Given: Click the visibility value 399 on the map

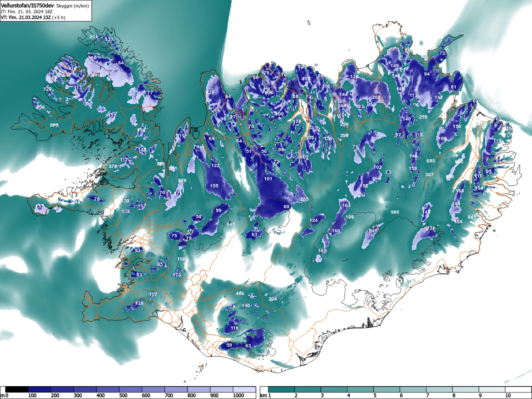Looking at the screenshot, I should point(345,135).
